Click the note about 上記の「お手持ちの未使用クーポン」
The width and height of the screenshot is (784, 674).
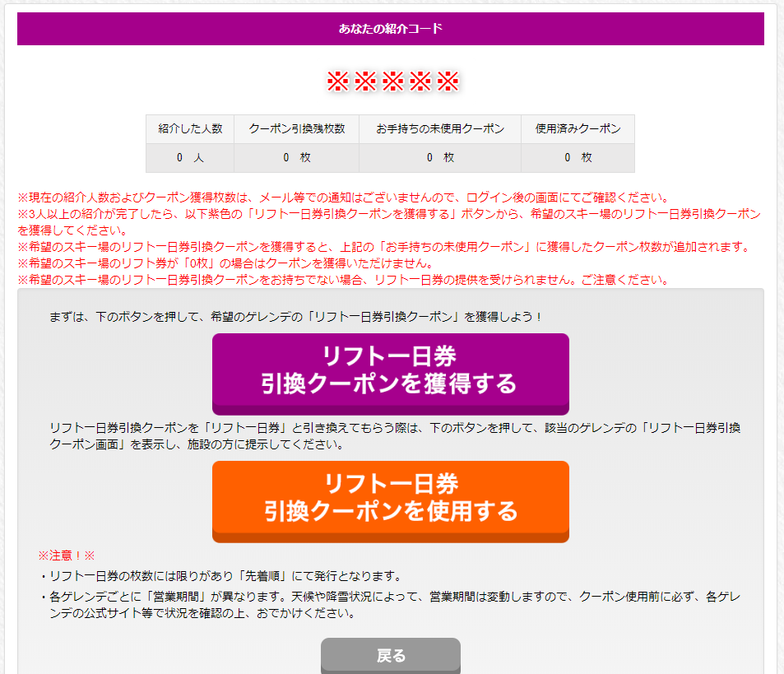(x=384, y=247)
